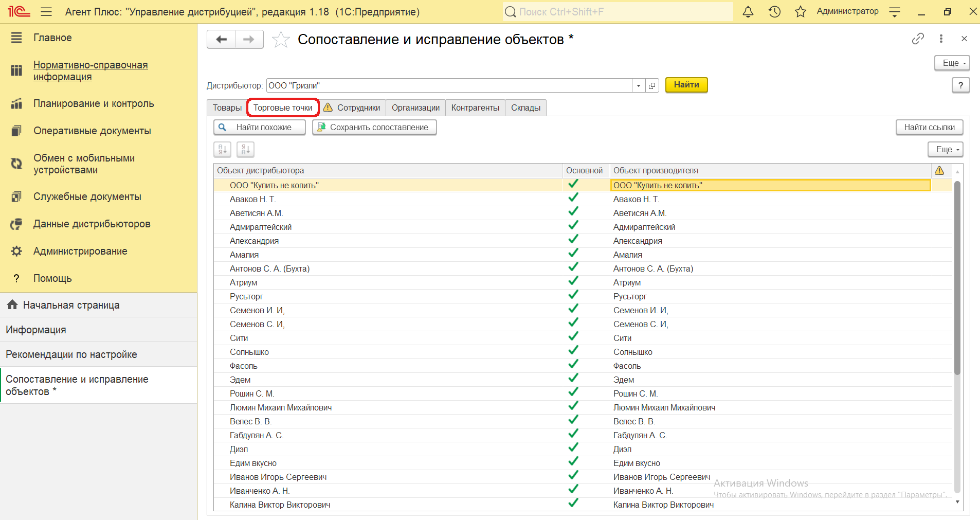Toggle Основной check for Амалия
The width and height of the screenshot is (980, 520).
click(x=573, y=253)
